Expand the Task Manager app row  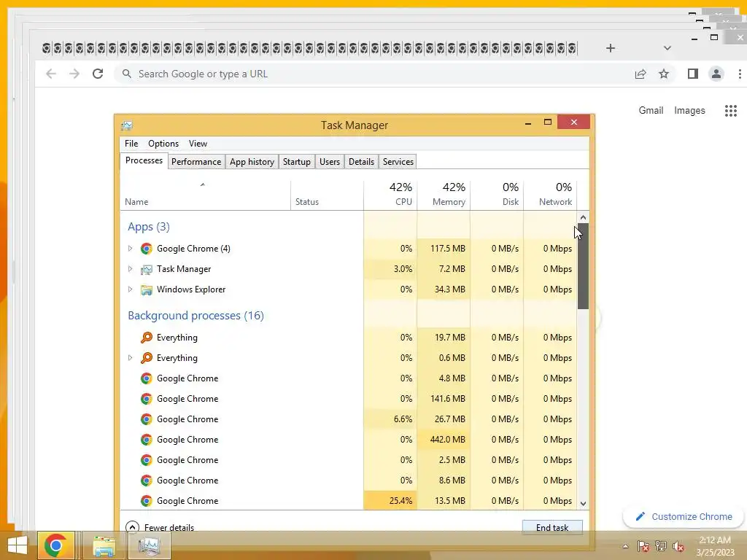point(130,269)
